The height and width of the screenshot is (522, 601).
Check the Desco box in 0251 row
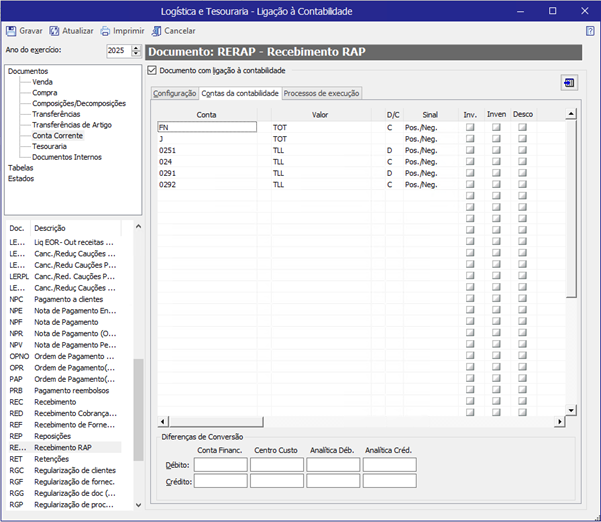(x=522, y=150)
